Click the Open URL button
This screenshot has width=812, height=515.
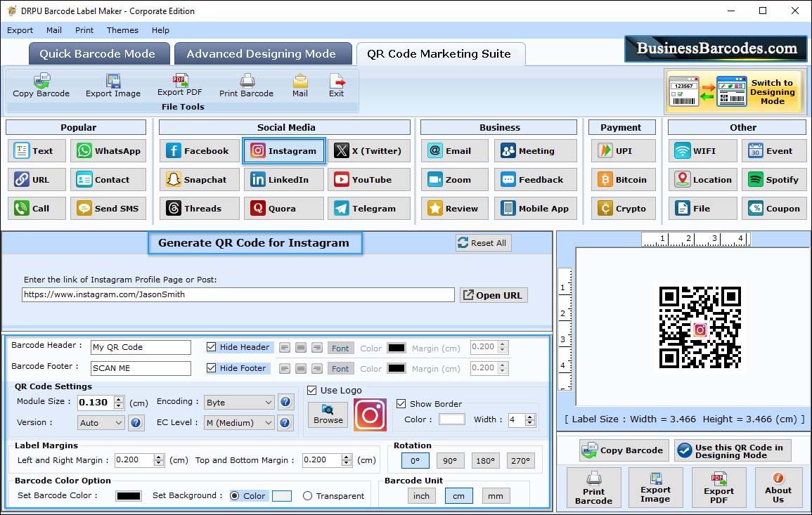(494, 295)
